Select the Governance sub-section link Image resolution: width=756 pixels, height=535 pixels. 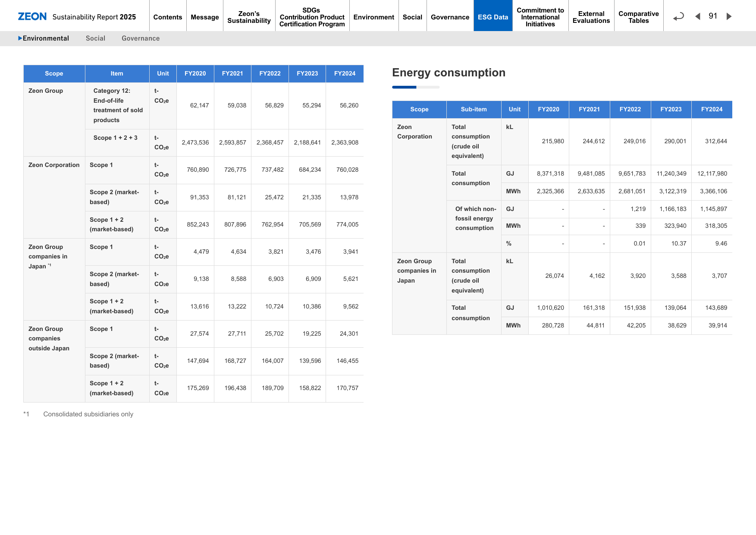click(x=141, y=38)
